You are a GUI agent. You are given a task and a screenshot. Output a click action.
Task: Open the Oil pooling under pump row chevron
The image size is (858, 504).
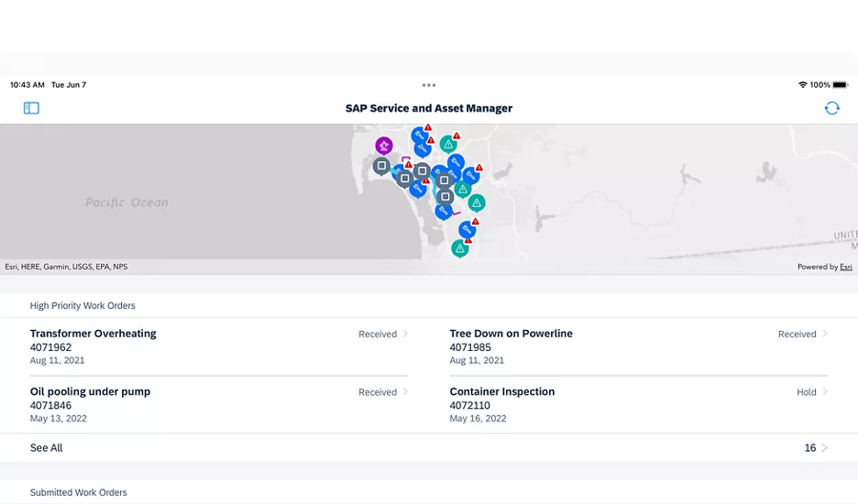405,391
